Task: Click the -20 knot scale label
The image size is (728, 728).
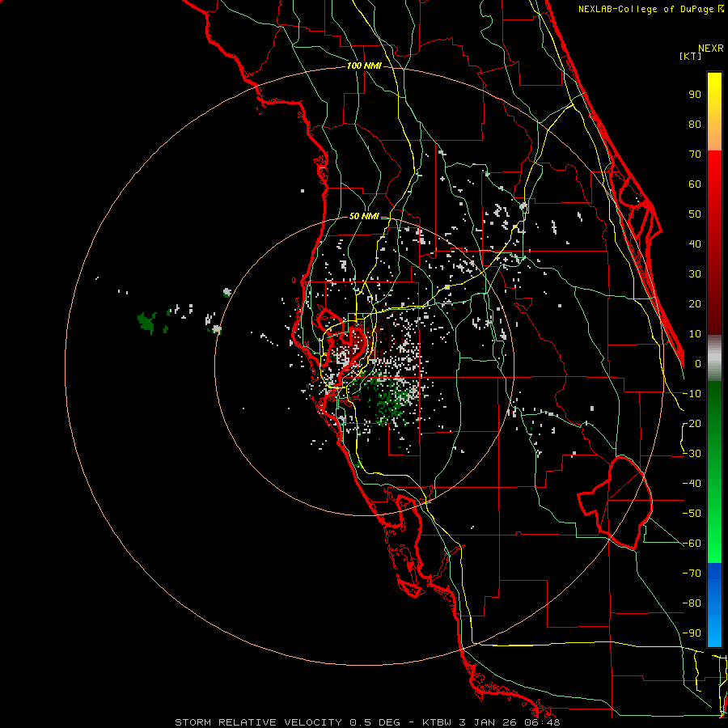Action: 692,423
